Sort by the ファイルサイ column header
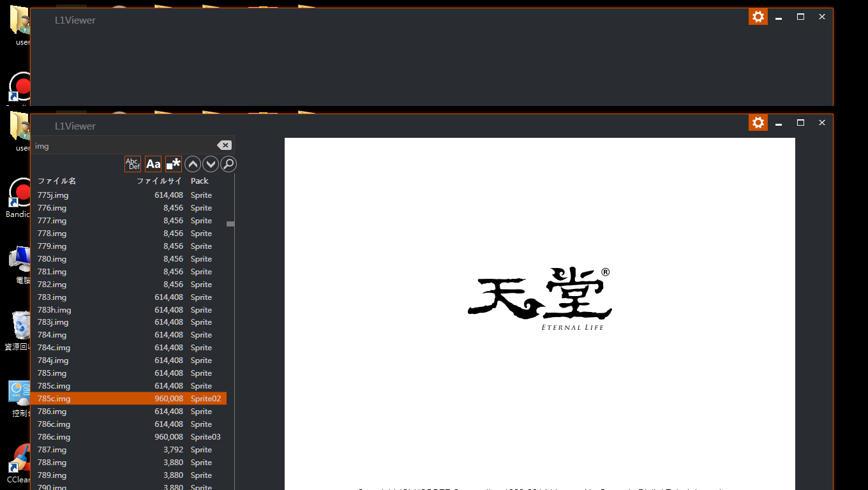 (x=159, y=181)
